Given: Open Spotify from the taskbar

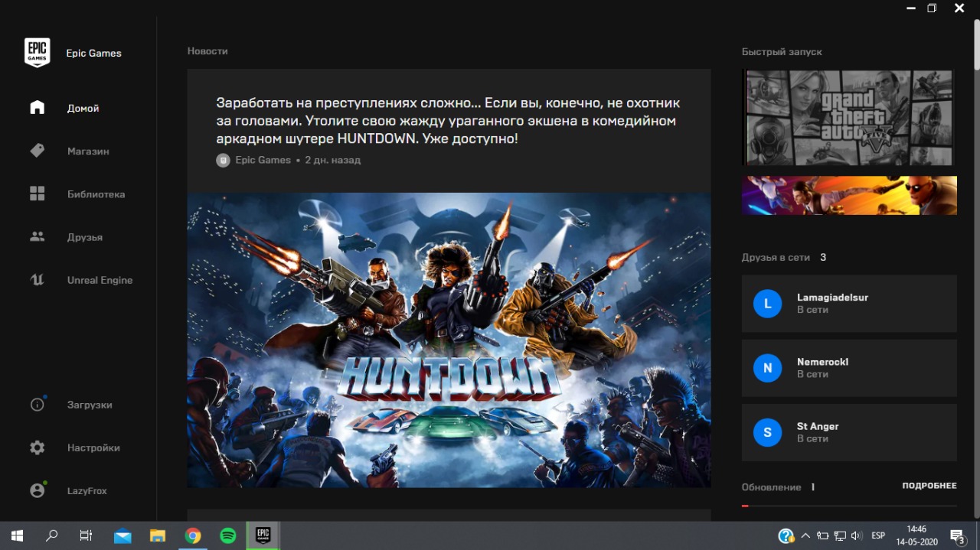Looking at the screenshot, I should pyautogui.click(x=228, y=535).
